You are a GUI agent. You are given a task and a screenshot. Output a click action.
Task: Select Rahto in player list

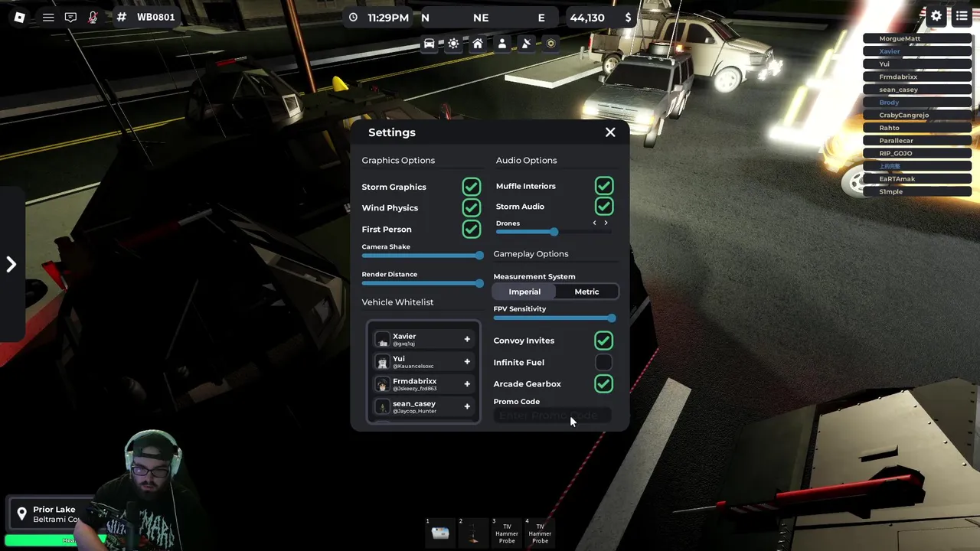pos(917,128)
